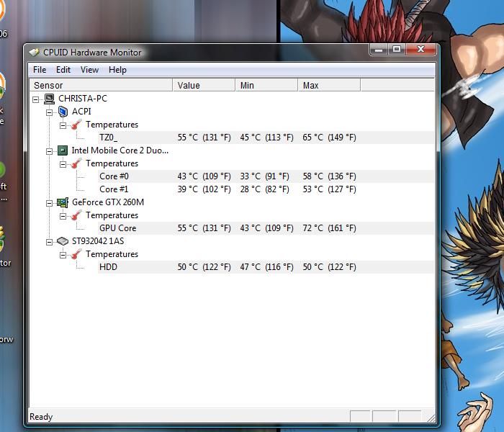Click the Core #1 value 39 °C (102 °F)

coord(204,189)
